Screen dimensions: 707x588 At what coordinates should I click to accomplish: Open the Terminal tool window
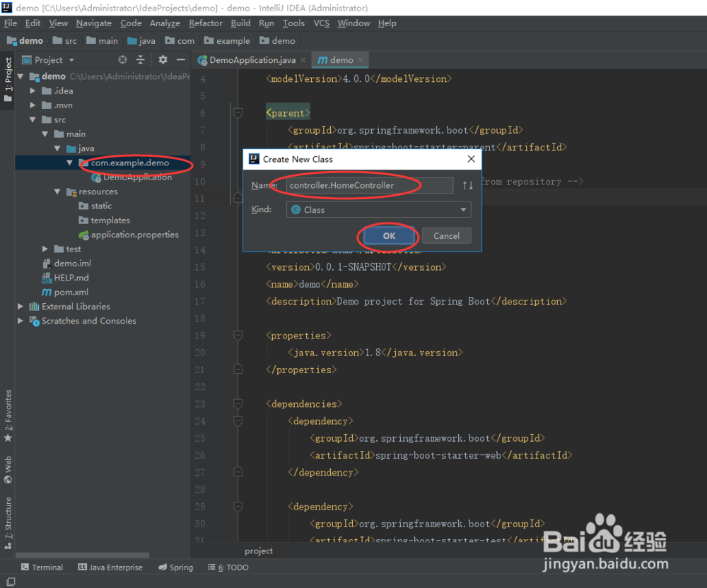coord(42,568)
